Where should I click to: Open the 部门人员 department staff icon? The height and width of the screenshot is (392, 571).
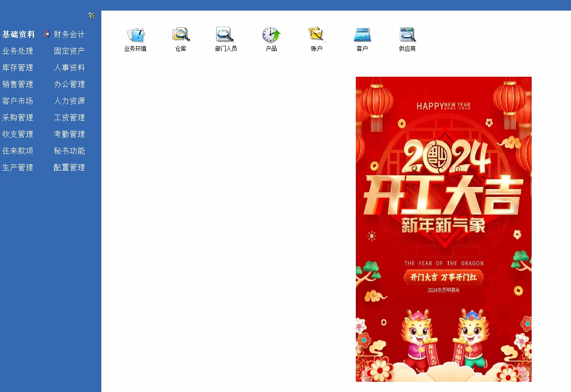click(225, 36)
